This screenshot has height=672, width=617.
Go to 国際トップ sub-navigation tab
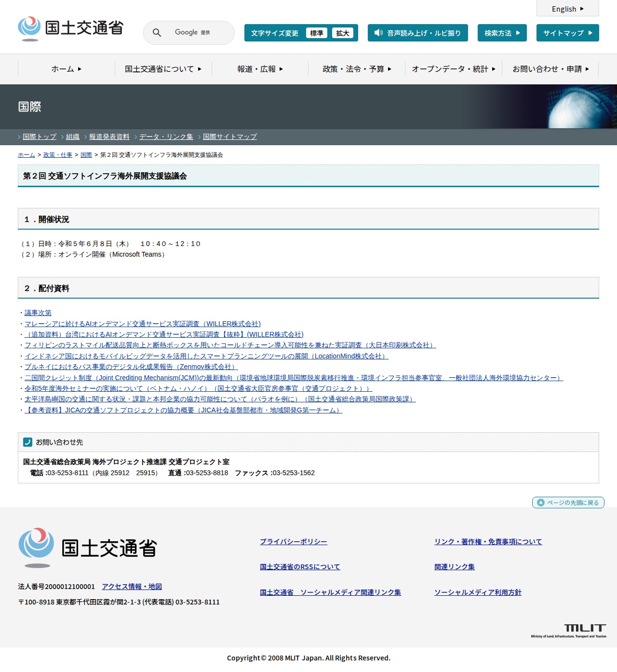(x=40, y=137)
